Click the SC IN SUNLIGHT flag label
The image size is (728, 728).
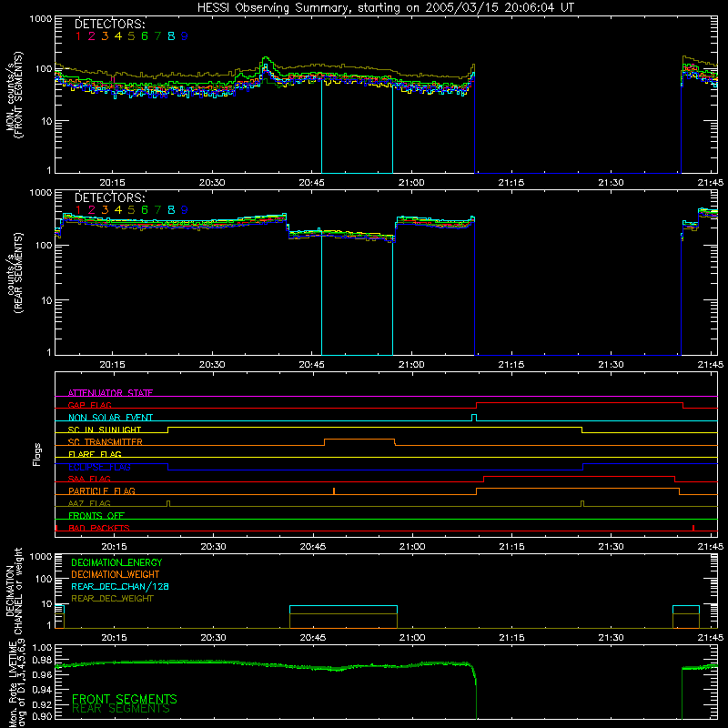(x=105, y=430)
